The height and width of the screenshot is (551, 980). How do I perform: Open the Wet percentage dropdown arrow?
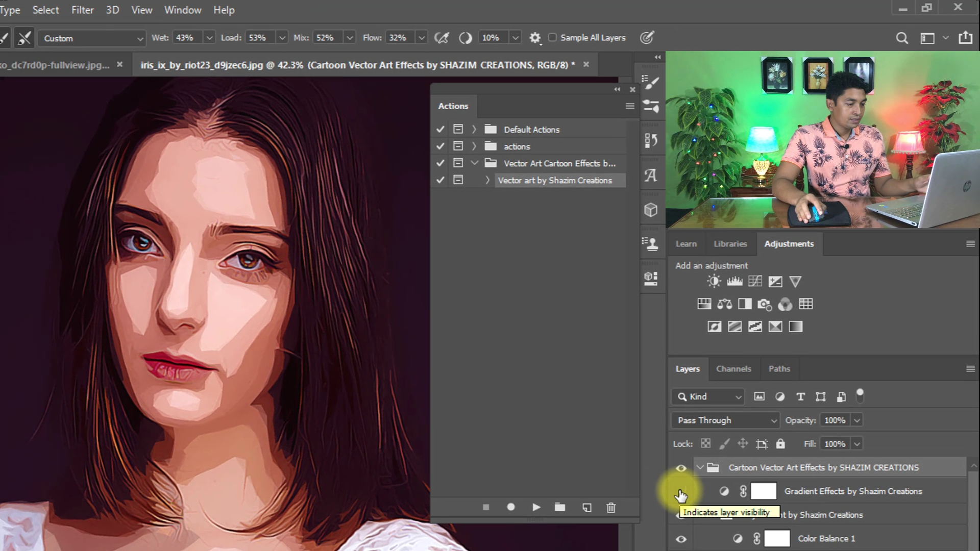point(209,38)
